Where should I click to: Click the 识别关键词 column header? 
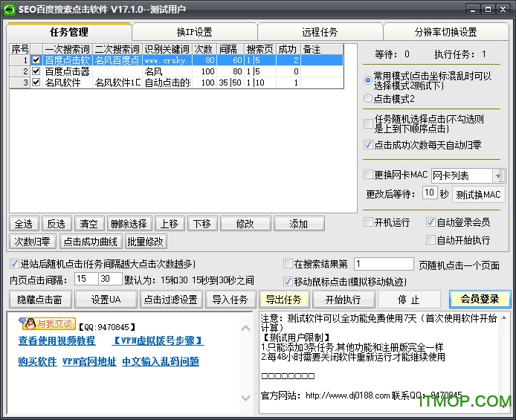pos(167,49)
